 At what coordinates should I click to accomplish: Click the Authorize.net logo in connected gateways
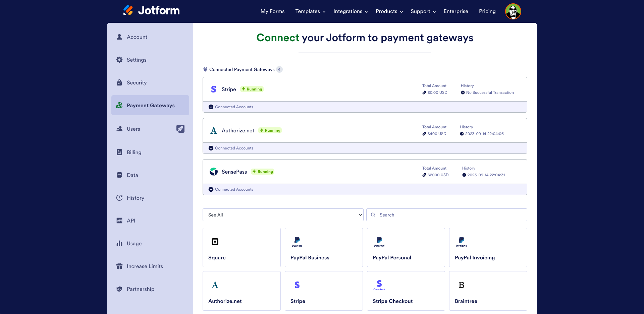pyautogui.click(x=214, y=130)
